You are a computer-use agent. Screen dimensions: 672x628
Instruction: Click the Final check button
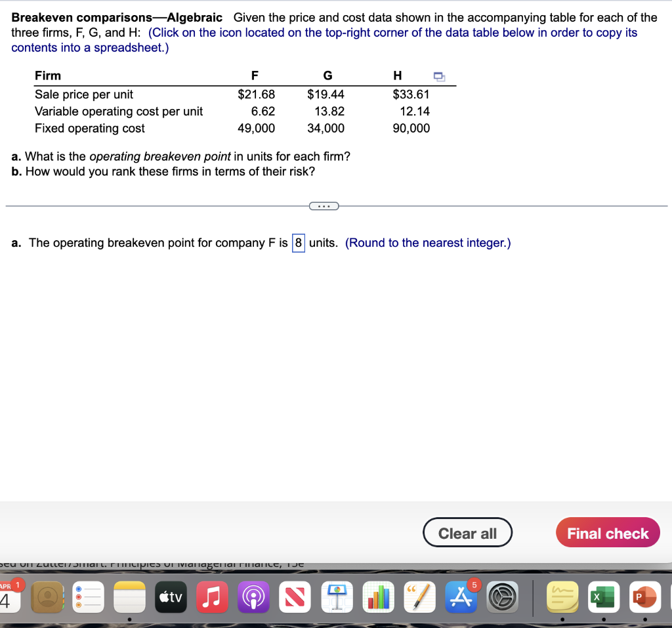[607, 532]
